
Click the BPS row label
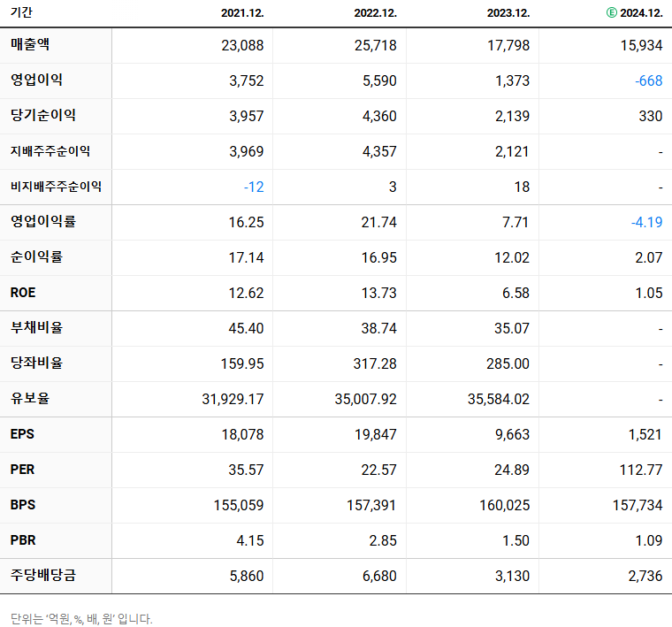click(23, 505)
